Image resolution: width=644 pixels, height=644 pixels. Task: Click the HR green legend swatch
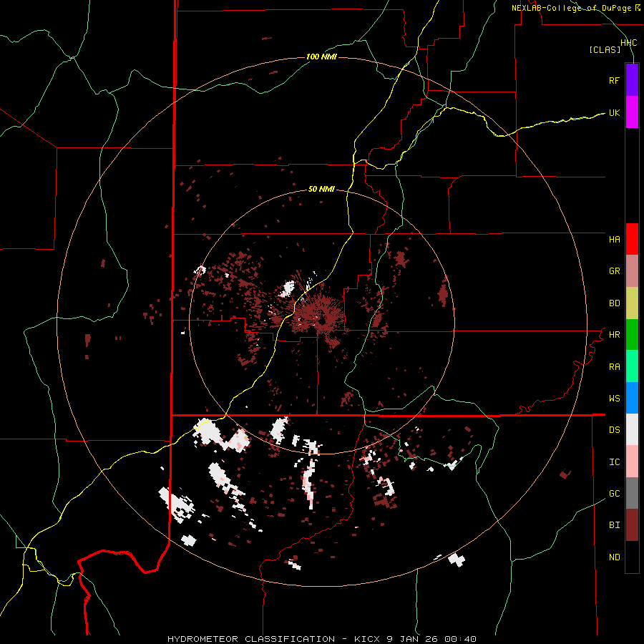[632, 335]
